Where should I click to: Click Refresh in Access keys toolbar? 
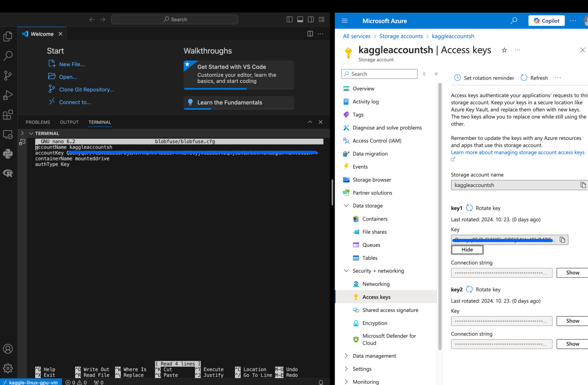534,78
